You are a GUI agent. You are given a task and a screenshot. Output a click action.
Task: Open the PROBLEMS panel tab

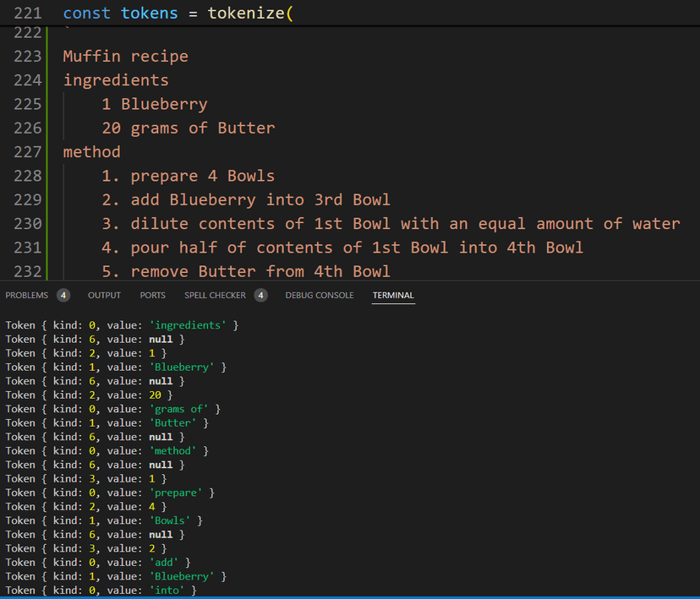pyautogui.click(x=27, y=295)
